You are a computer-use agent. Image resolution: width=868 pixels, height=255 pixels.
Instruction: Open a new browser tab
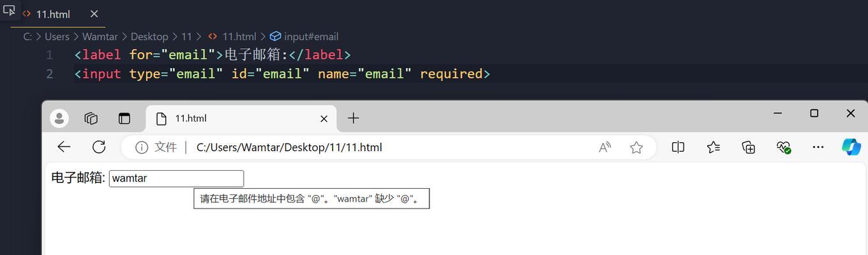tap(353, 118)
